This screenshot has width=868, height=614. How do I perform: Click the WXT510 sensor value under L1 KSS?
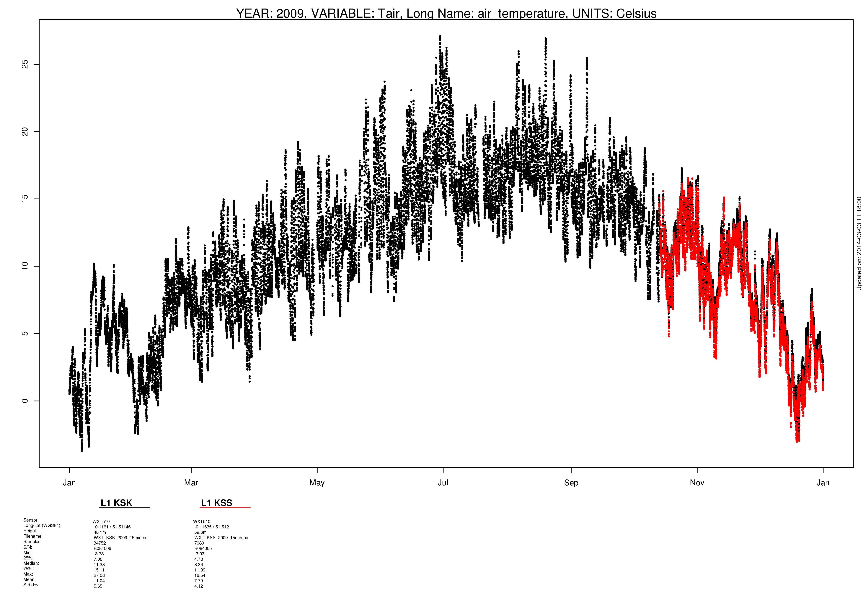(202, 521)
